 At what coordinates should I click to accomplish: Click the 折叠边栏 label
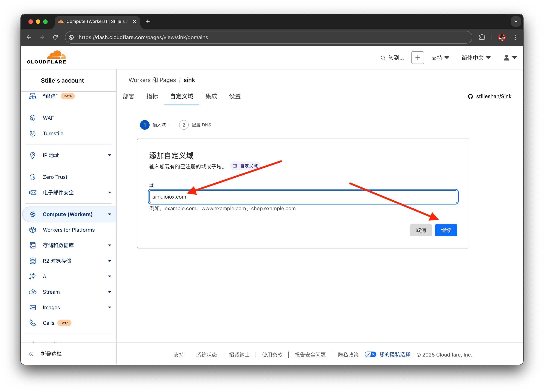click(x=51, y=354)
